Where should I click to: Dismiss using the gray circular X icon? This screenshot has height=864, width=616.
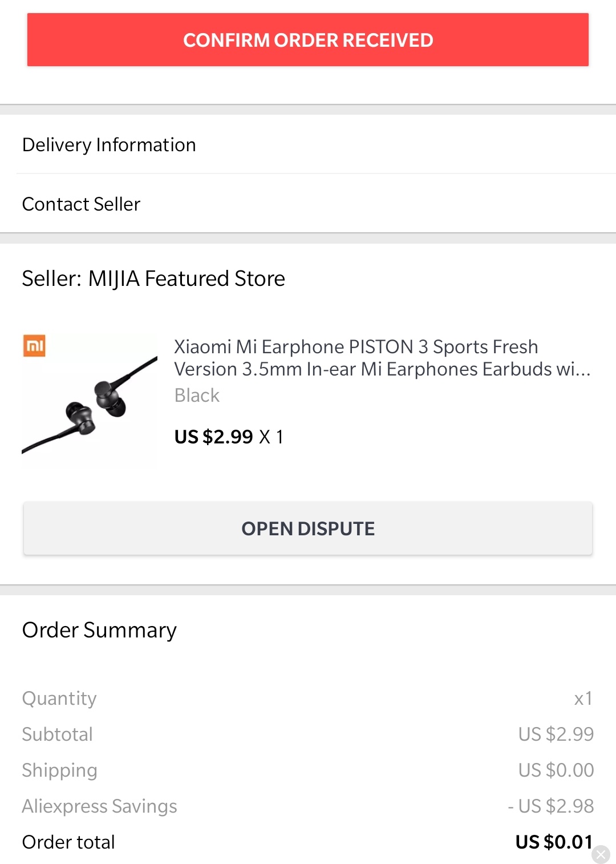pos(601,854)
